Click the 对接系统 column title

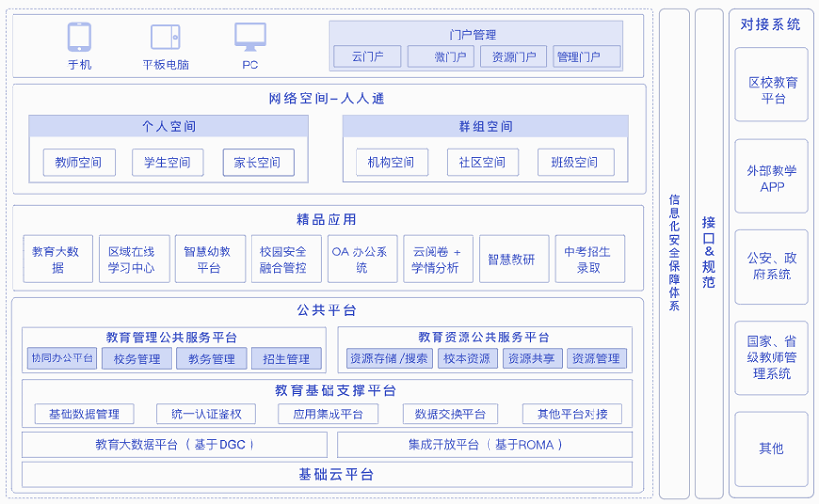771,24
